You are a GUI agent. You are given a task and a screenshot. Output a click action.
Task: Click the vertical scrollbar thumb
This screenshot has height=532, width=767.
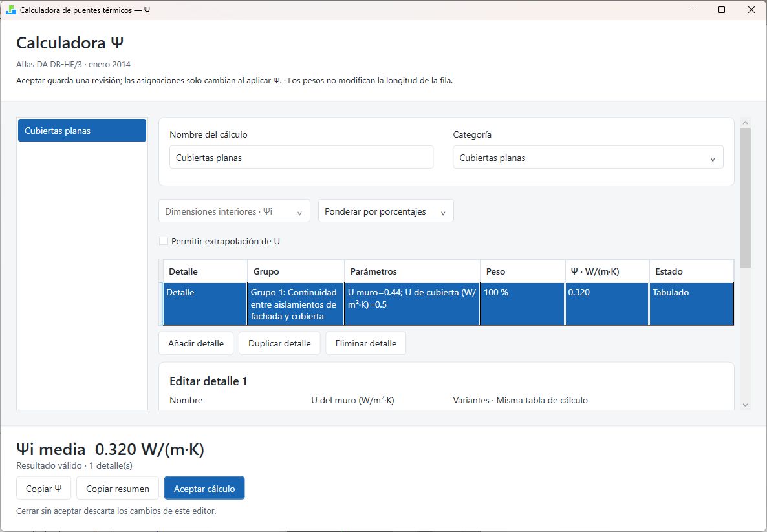[x=746, y=198]
